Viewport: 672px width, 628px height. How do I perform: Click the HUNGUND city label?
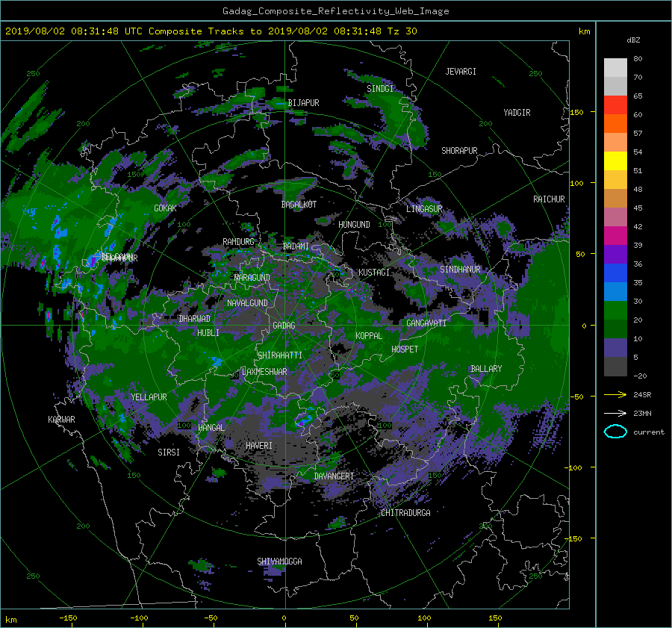point(354,225)
